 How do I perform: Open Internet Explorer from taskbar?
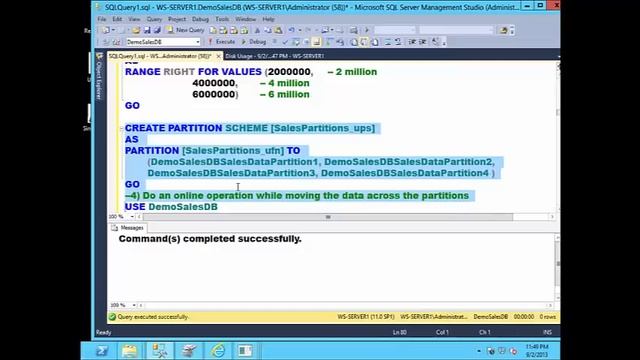point(218,351)
